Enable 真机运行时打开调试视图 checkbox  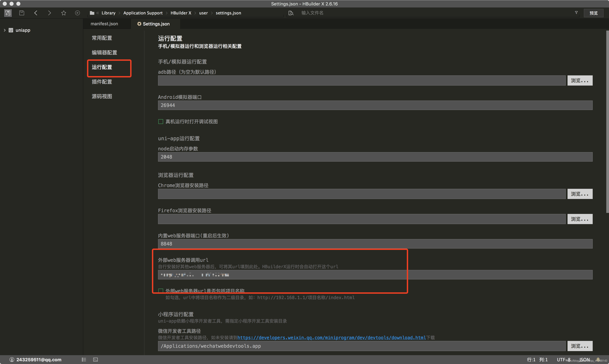coord(161,122)
